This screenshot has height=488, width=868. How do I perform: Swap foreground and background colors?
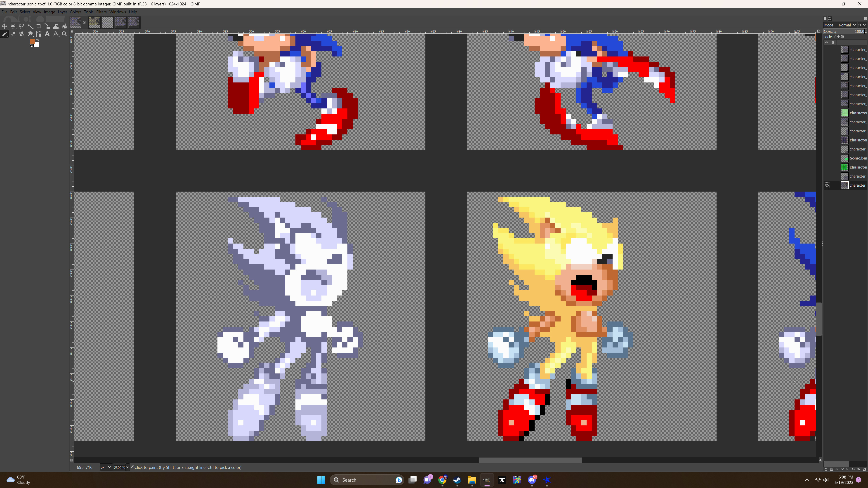[37, 40]
